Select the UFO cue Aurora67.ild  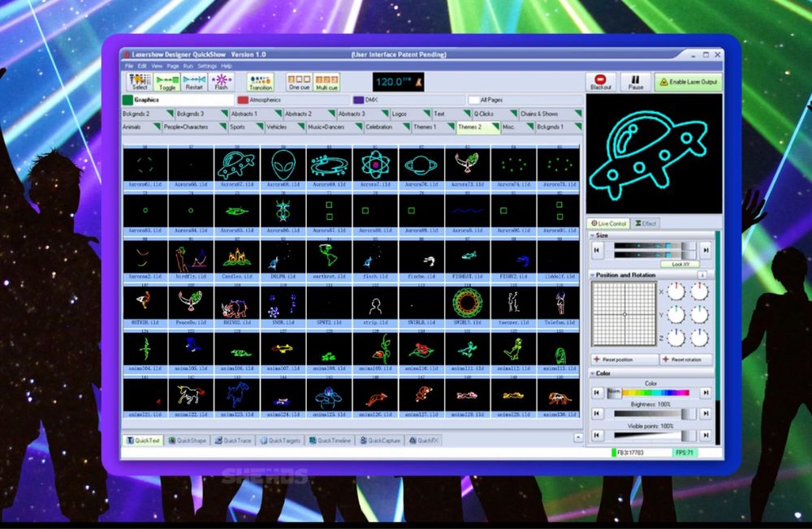click(x=236, y=168)
